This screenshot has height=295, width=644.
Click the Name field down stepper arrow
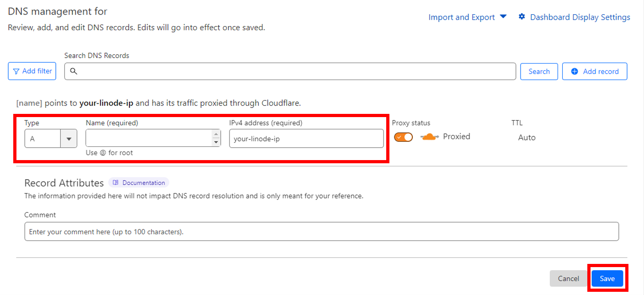(x=216, y=142)
